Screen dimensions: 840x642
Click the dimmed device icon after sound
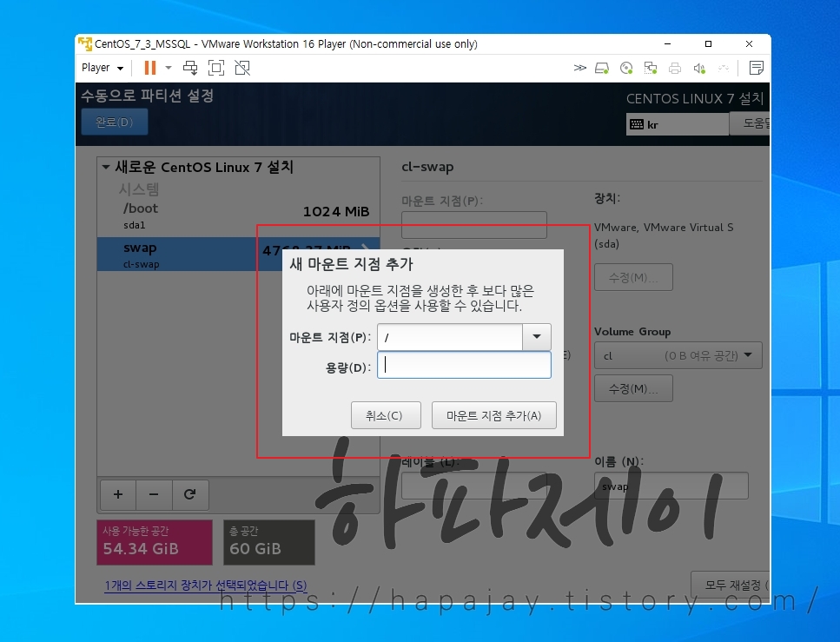click(x=724, y=68)
